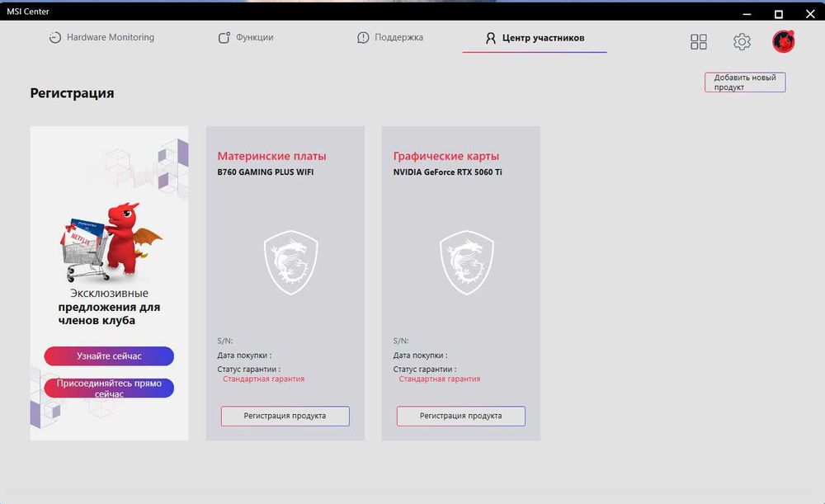This screenshot has height=504, width=825.
Task: Click Стандартная гарантия under motherboard card
Action: click(x=264, y=379)
